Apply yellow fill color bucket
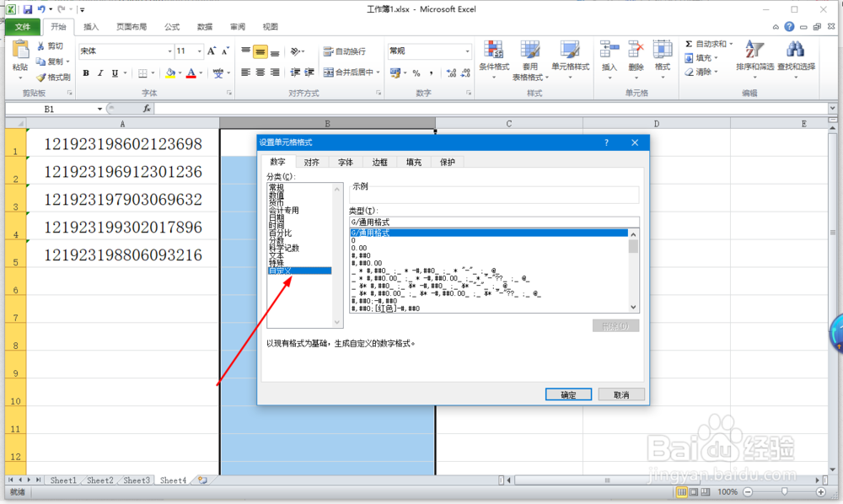 point(170,73)
